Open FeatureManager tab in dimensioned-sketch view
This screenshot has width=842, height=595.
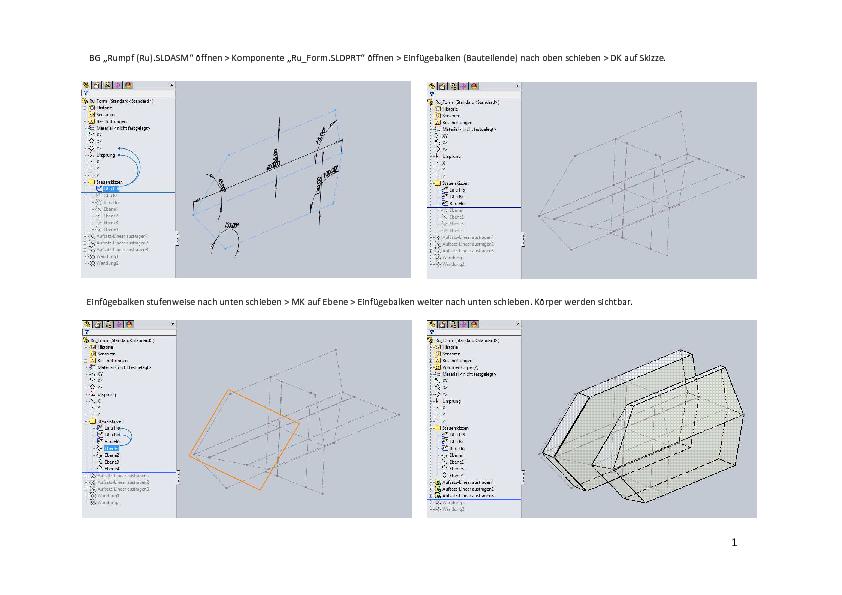[x=86, y=85]
